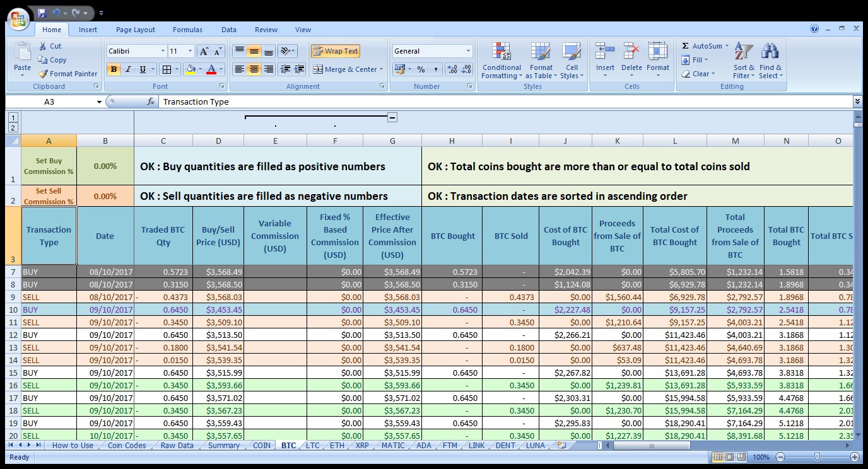Image resolution: width=868 pixels, height=469 pixels.
Task: Undo the last action
Action: click(x=56, y=13)
